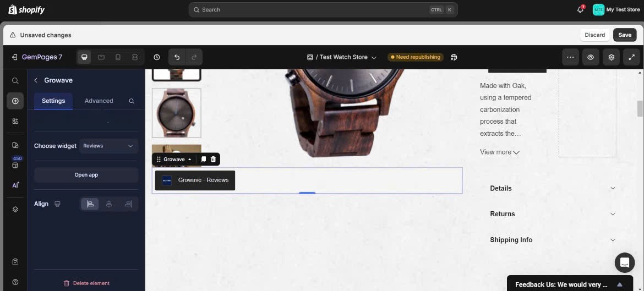The image size is (644, 291).
Task: Click the Shopify search field
Action: click(323, 9)
